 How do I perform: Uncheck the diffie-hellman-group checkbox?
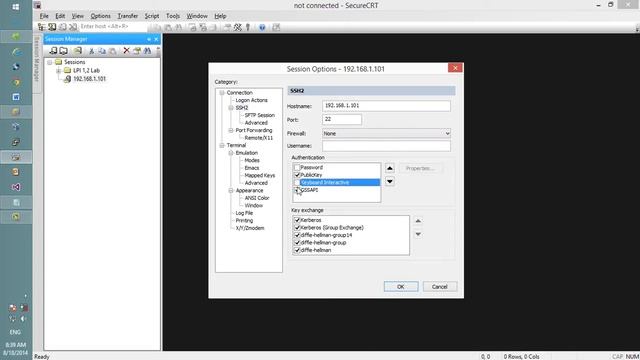pos(297,242)
